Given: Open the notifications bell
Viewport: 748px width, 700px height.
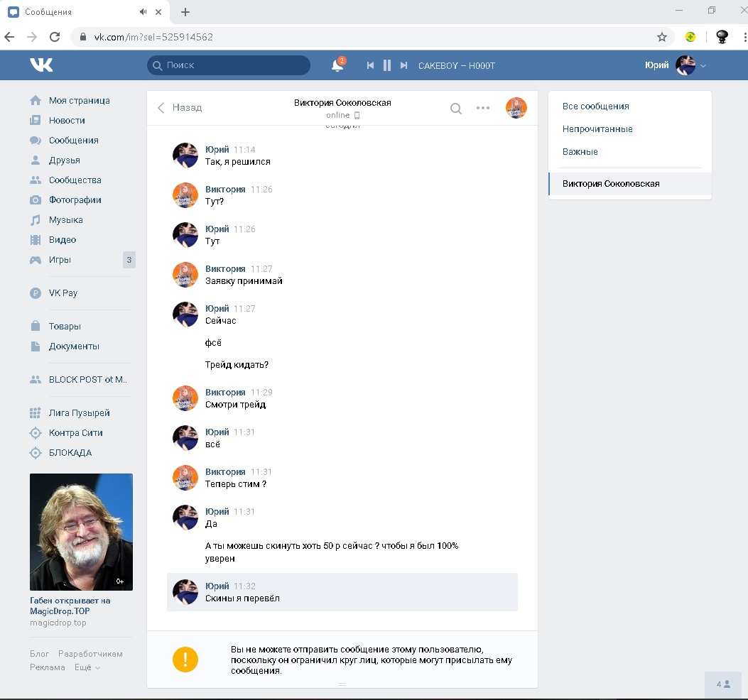Looking at the screenshot, I should coord(337,65).
